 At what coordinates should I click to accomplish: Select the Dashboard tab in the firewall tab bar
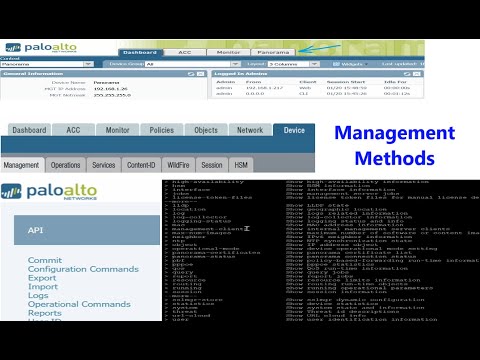(29, 130)
